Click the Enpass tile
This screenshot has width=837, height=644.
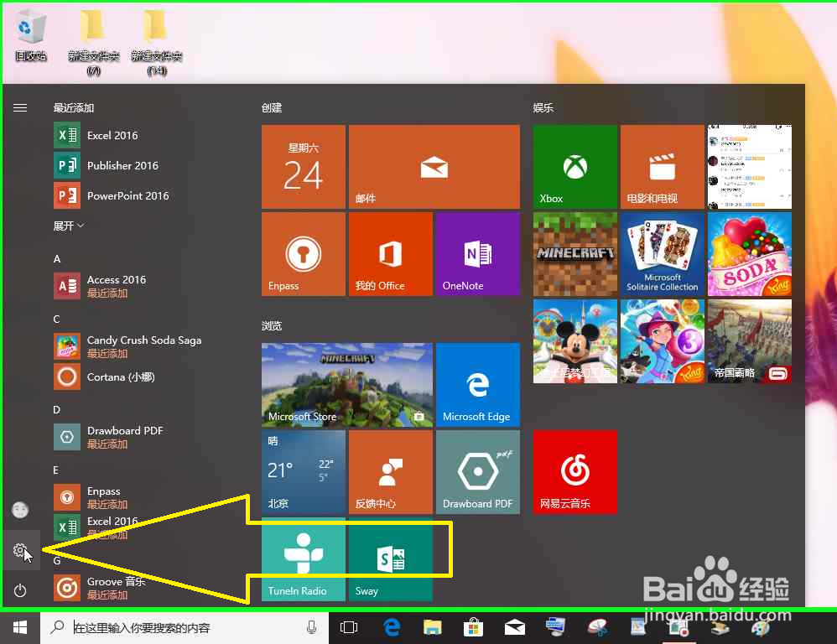(304, 254)
